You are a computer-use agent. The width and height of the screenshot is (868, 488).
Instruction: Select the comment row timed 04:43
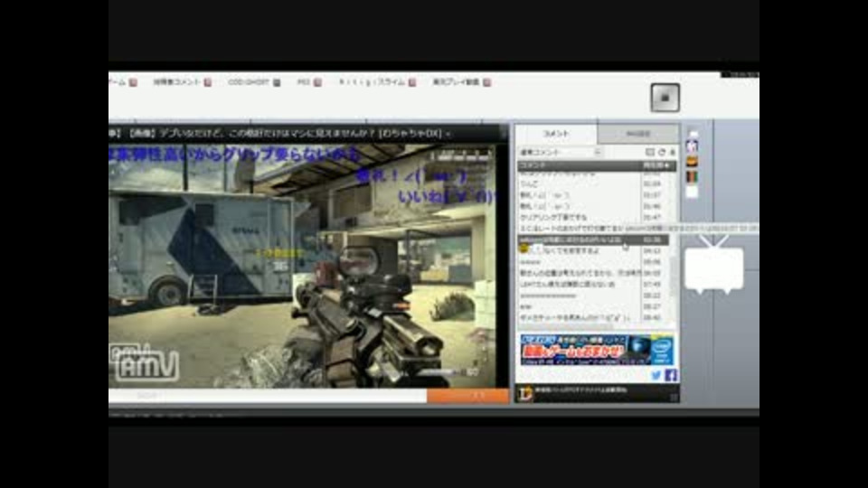(x=593, y=250)
